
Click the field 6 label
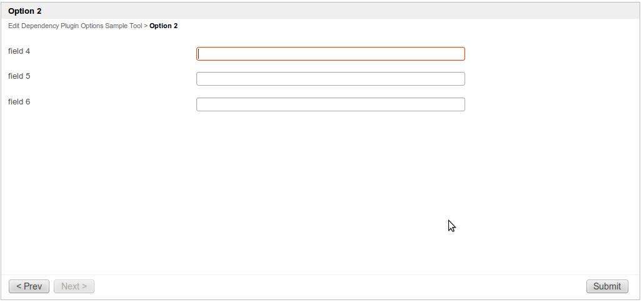(x=19, y=102)
